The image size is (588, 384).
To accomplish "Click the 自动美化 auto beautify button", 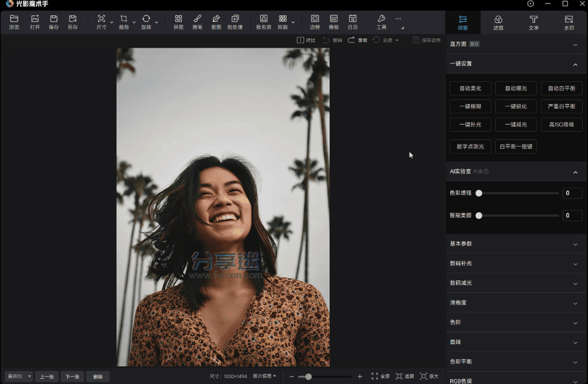I will point(470,89).
